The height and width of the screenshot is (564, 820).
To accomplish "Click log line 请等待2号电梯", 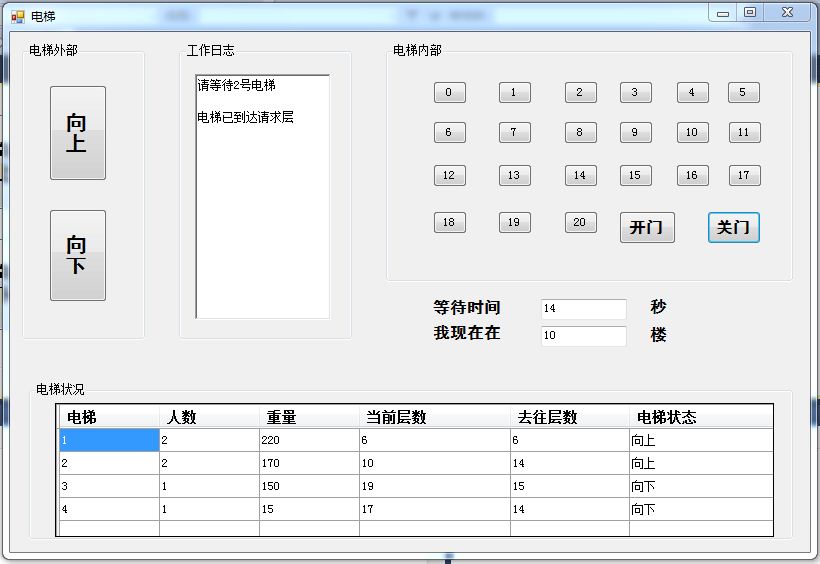I will coord(236,85).
